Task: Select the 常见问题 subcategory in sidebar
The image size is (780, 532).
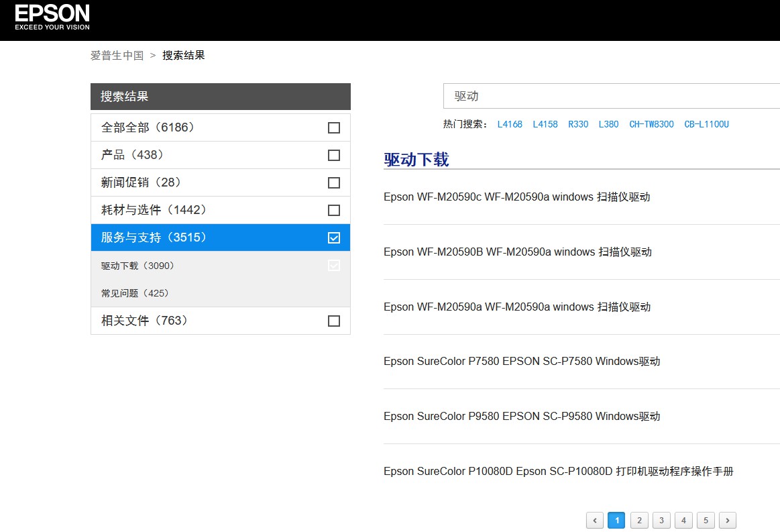Action: click(133, 293)
